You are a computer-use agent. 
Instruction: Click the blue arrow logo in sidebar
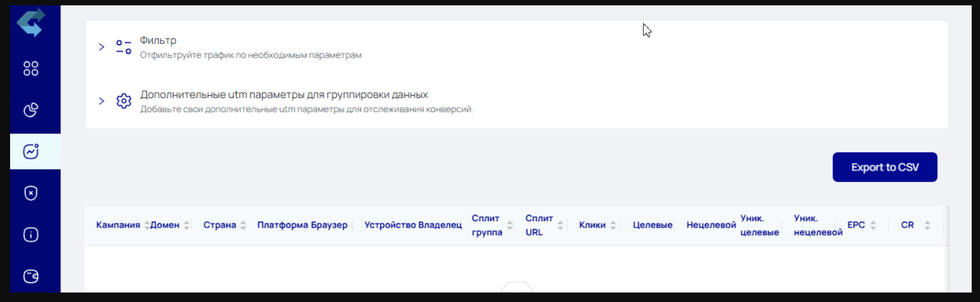point(31,23)
